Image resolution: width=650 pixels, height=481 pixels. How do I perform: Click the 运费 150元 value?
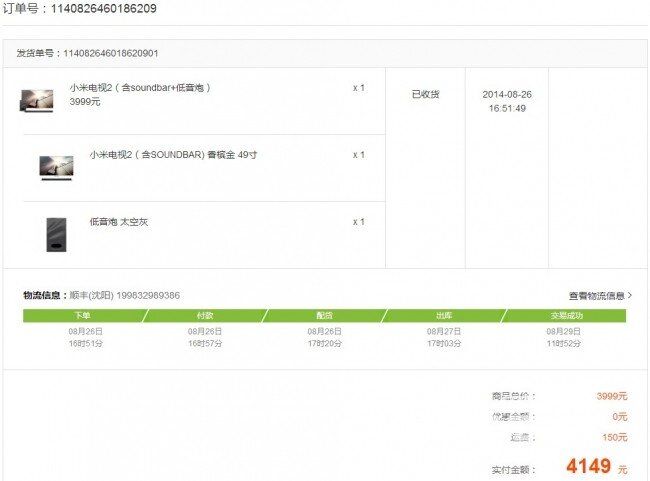tap(615, 437)
